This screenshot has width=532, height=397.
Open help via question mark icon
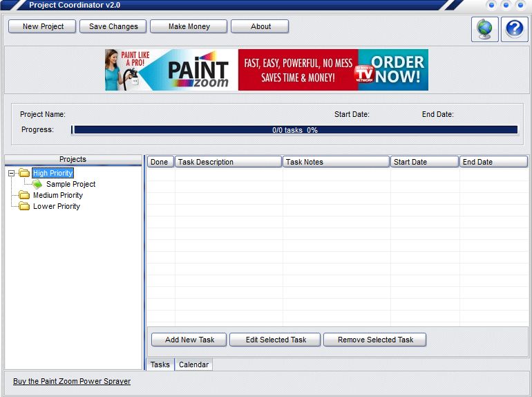click(514, 29)
